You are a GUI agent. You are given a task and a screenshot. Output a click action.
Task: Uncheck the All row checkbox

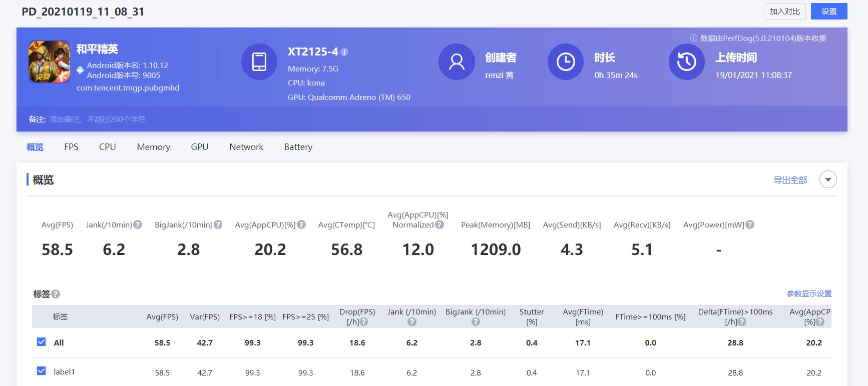41,342
